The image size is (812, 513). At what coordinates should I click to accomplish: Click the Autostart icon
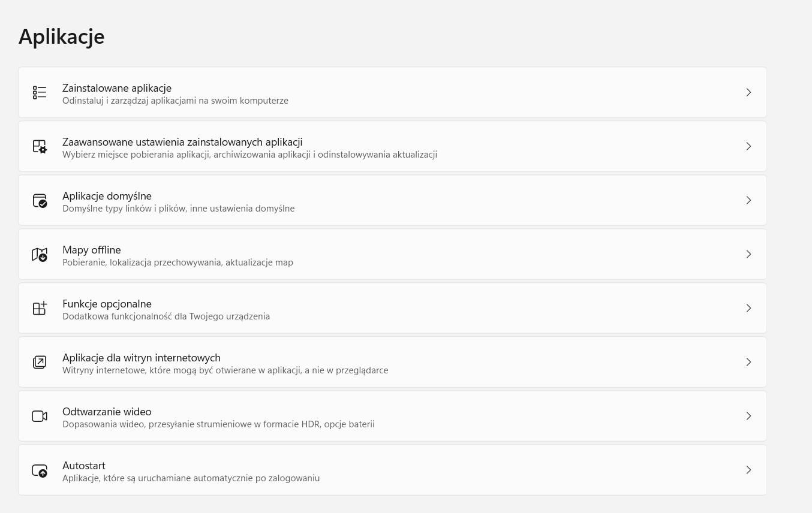coord(40,470)
